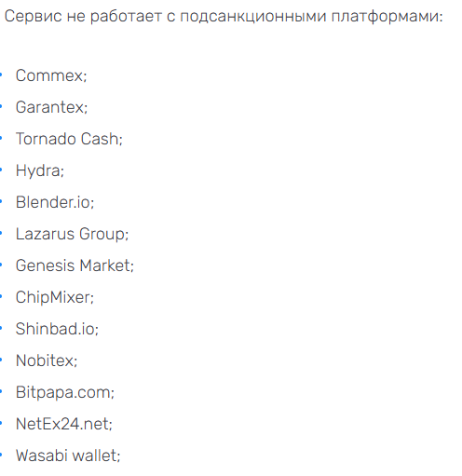Click the Wasabi wallet list item
This screenshot has height=476, width=462.
(68, 456)
